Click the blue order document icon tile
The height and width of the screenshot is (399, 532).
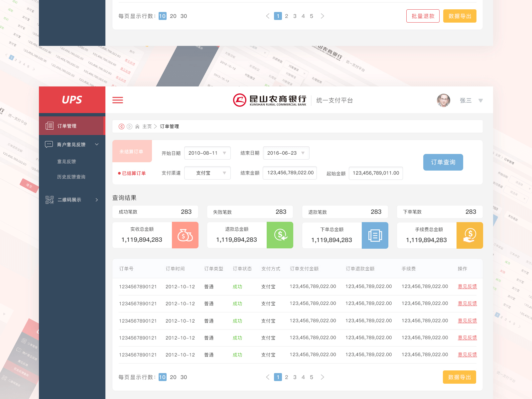(375, 235)
